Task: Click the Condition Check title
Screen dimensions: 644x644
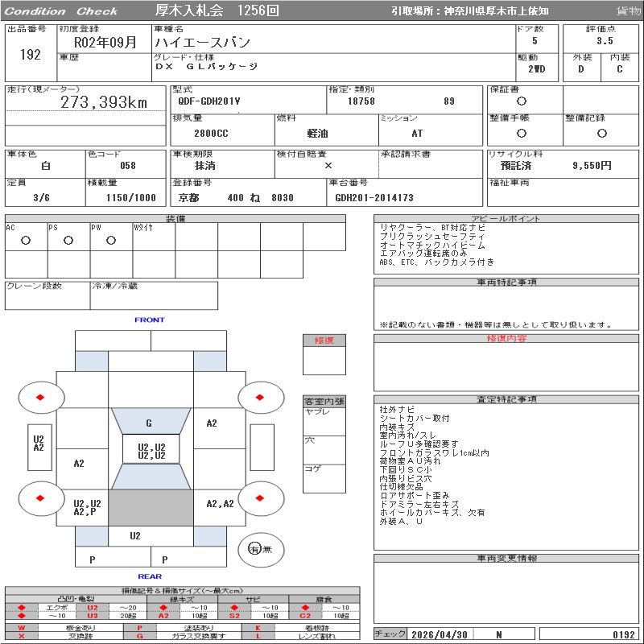Action: (61, 11)
